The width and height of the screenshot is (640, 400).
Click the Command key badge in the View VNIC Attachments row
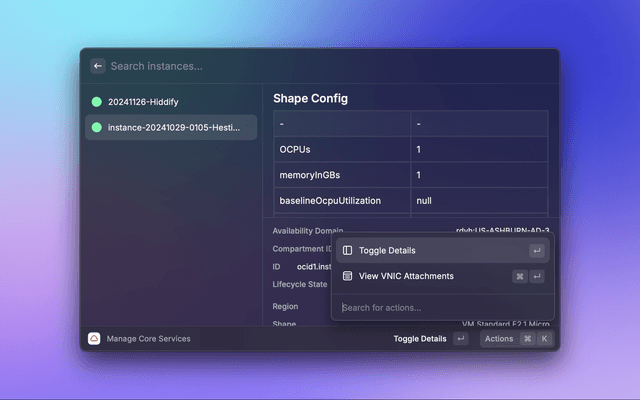pos(520,276)
